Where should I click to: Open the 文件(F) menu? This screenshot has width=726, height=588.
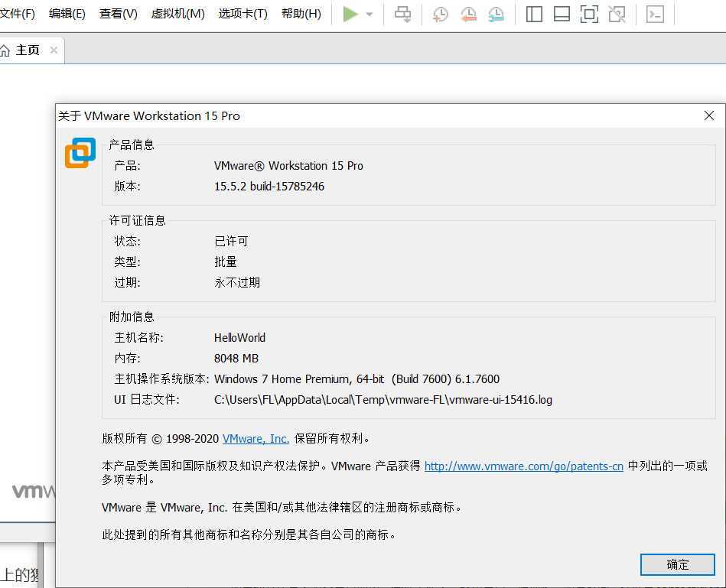pyautogui.click(x=17, y=14)
